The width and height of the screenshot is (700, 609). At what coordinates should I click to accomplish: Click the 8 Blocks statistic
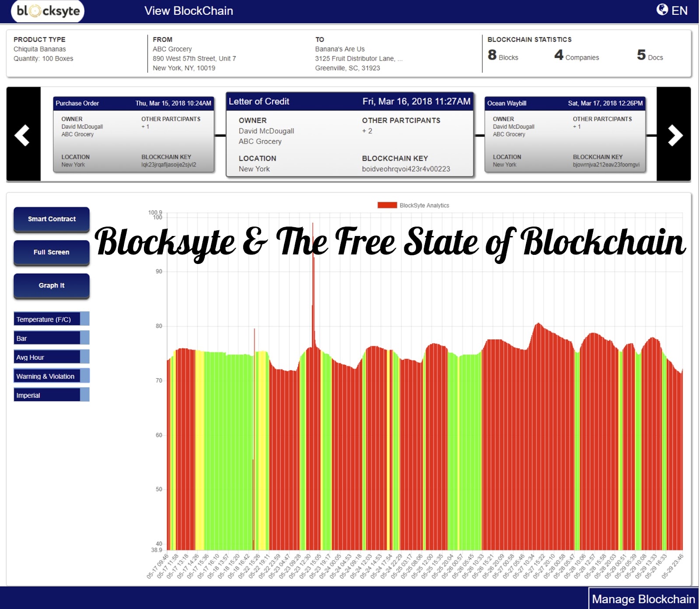(x=503, y=56)
